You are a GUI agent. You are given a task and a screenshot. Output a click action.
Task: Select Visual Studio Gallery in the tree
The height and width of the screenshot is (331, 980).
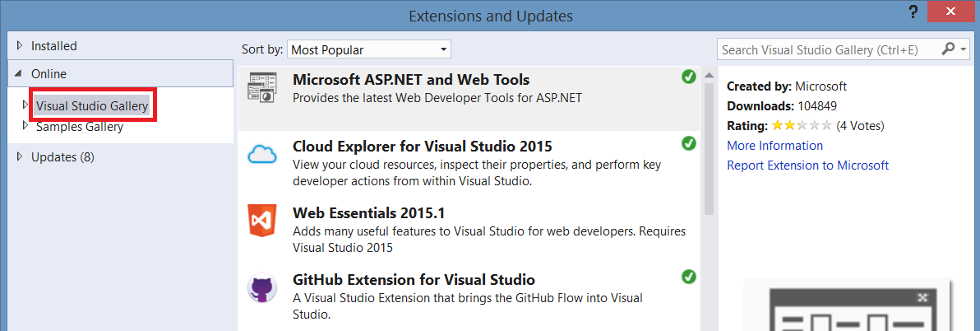pyautogui.click(x=92, y=106)
